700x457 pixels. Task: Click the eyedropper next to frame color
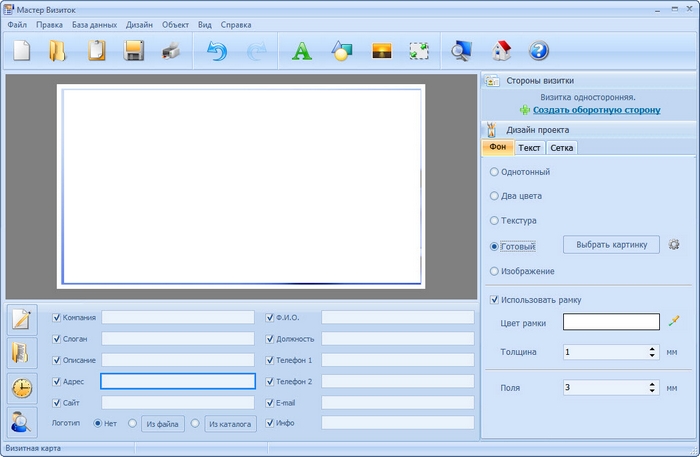[x=674, y=321]
